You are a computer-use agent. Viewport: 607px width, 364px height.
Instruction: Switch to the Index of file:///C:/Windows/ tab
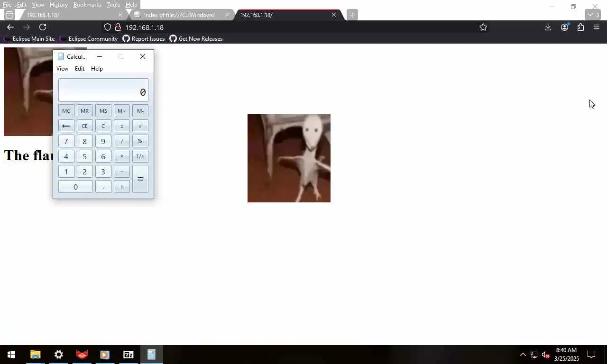[x=179, y=15]
